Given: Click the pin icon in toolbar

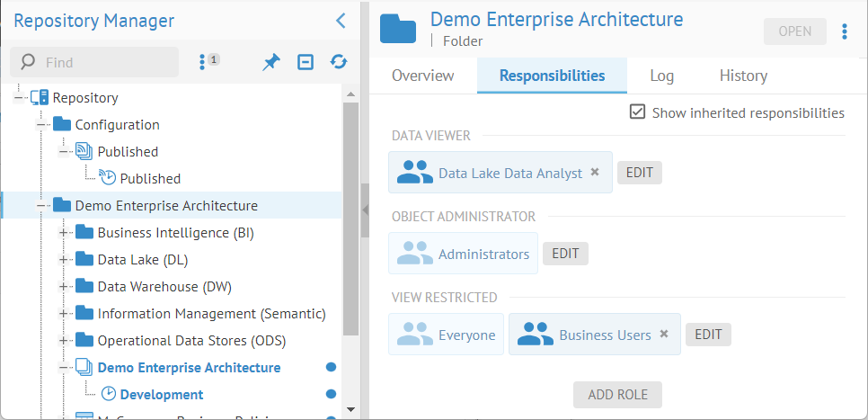Looking at the screenshot, I should tap(270, 62).
